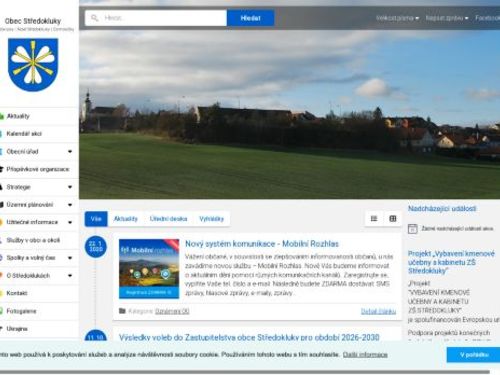500x375 pixels.
Task: Open Aktuality in the sidebar menu
Action: coord(18,116)
